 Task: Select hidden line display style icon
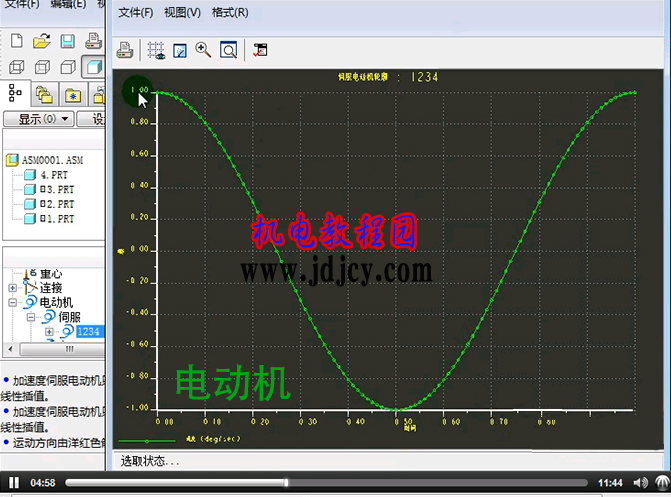click(42, 67)
